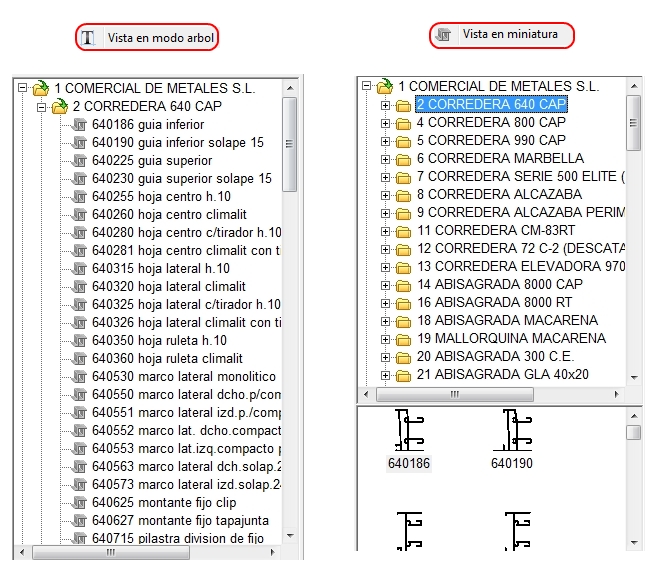Click profile icon of 640625 montante fijo clip
The height and width of the screenshot is (567, 658).
pyautogui.click(x=79, y=503)
